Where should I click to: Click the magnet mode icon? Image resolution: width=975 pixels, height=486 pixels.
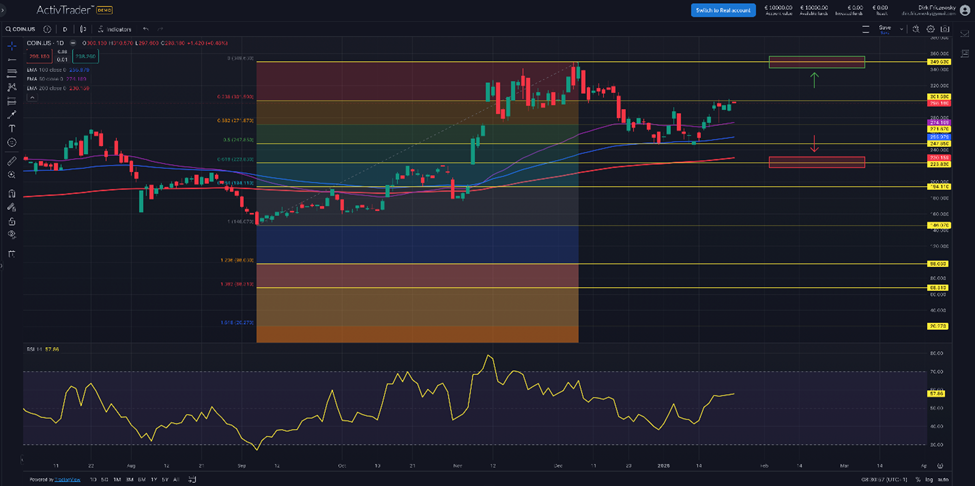(x=12, y=193)
